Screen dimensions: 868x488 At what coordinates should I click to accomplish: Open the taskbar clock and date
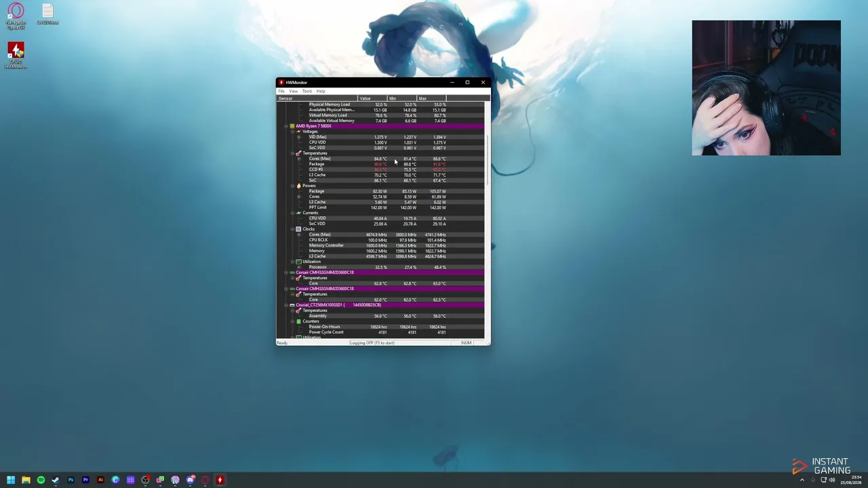pyautogui.click(x=851, y=480)
